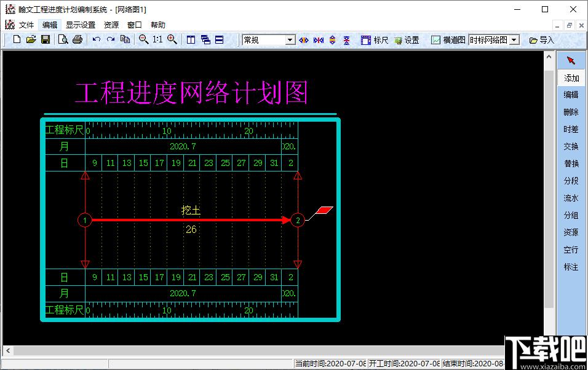
Task: Click the 结束时间 status bar field
Action: (473, 364)
